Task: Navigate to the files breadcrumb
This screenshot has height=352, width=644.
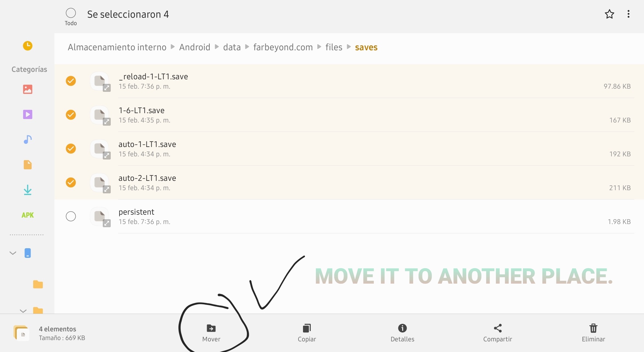Action: [x=334, y=47]
